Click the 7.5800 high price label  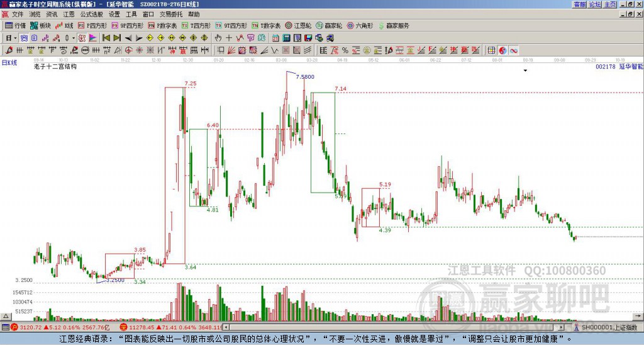tap(305, 77)
